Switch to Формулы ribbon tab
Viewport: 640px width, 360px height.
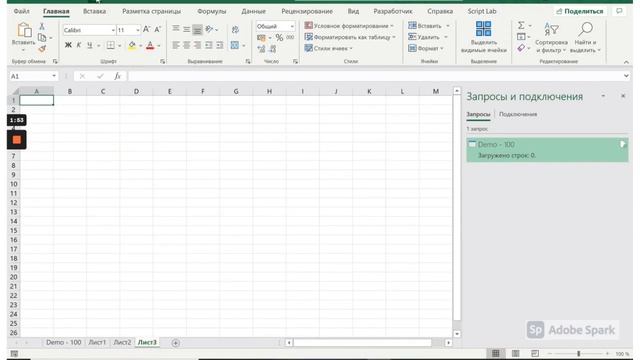[x=211, y=11]
